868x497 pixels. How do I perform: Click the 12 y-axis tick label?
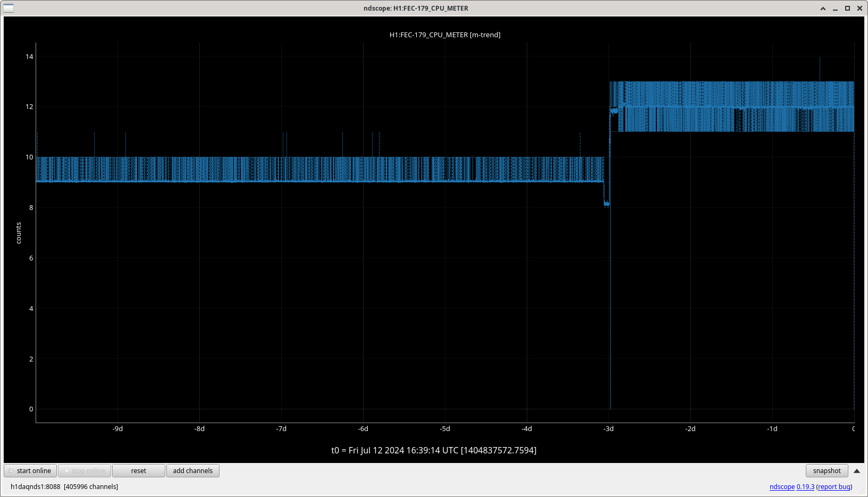[x=29, y=107]
